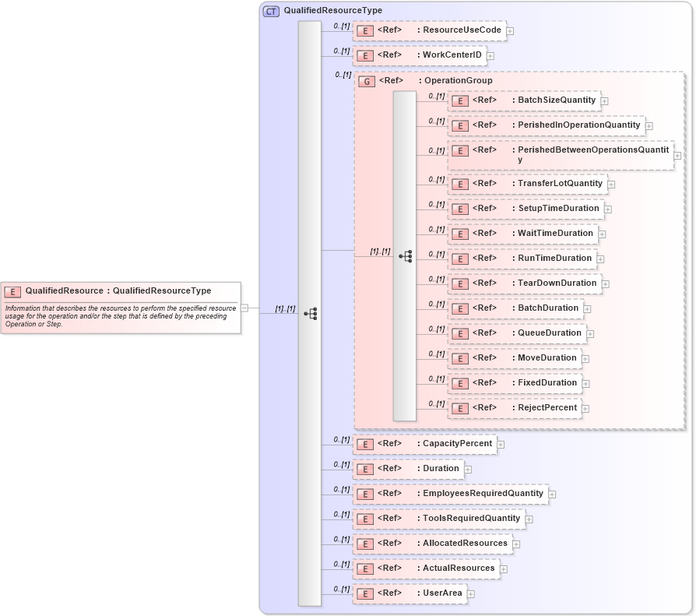Click the ActualResources element label
This screenshot has height=616, width=696.
[459, 568]
